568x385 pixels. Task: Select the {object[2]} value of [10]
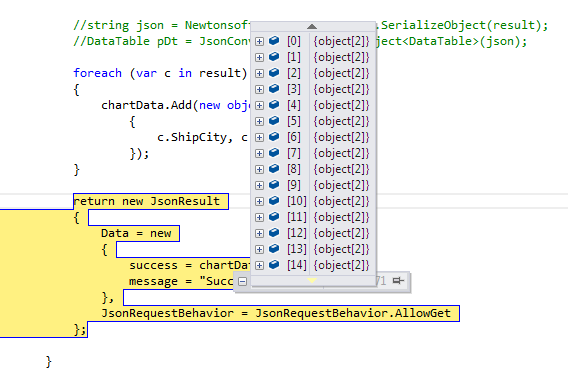pos(341,201)
